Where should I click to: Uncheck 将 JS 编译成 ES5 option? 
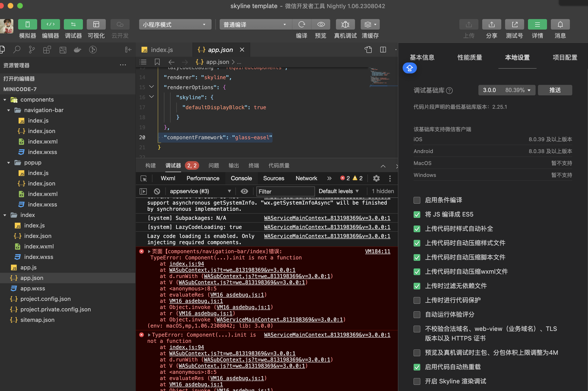(x=417, y=214)
